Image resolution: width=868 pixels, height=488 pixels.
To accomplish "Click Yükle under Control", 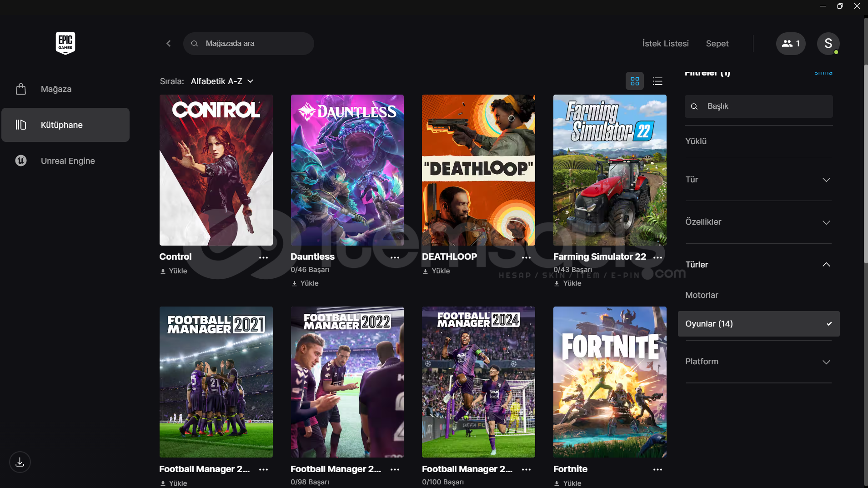I will pos(173,271).
